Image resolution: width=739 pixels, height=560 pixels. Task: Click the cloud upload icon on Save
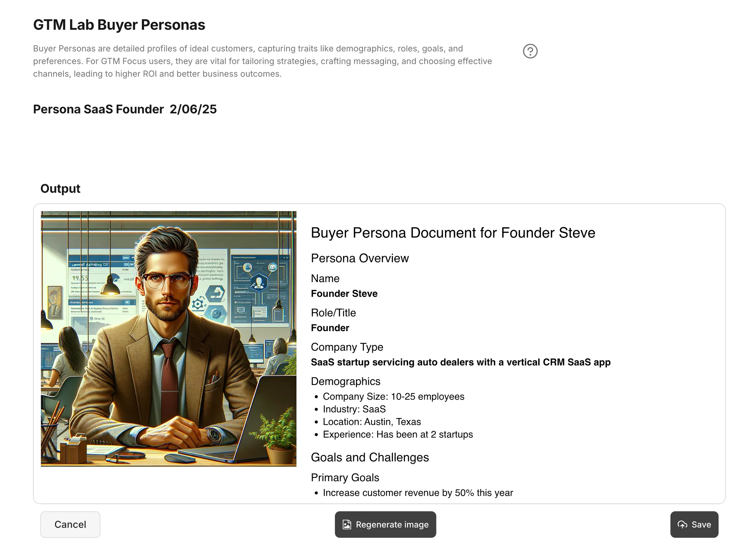tap(682, 524)
